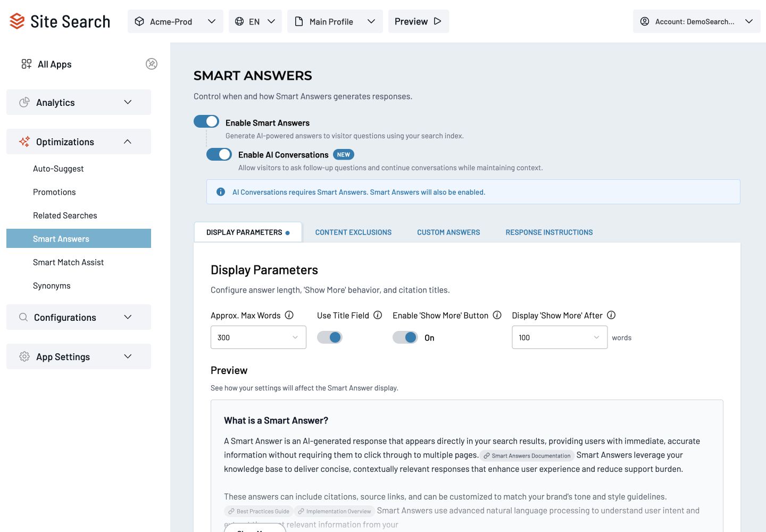Open the Acme-Prod app dropdown
Image resolution: width=766 pixels, height=532 pixels.
coord(176,21)
